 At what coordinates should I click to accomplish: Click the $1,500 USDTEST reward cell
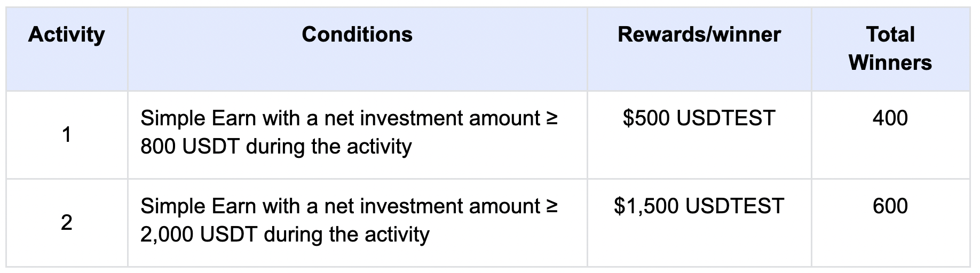[x=699, y=206]
